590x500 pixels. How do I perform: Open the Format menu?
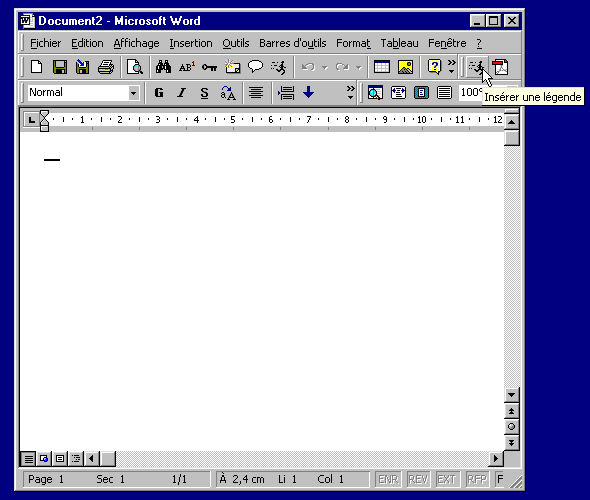coord(353,43)
